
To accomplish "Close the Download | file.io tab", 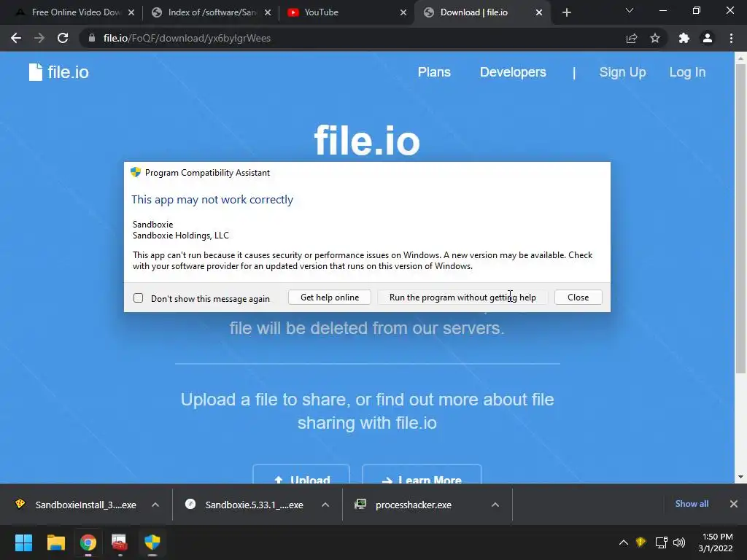I will coord(539,12).
